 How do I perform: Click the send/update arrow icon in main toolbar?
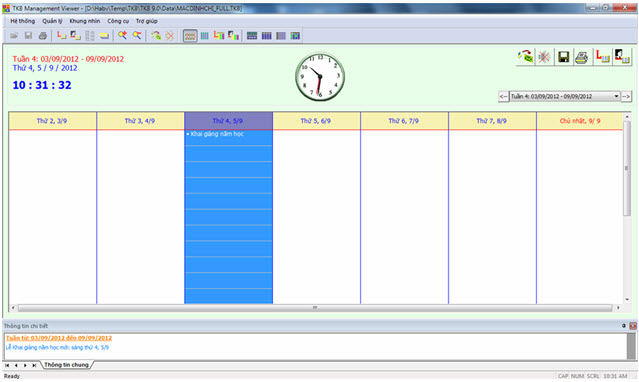coord(156,36)
